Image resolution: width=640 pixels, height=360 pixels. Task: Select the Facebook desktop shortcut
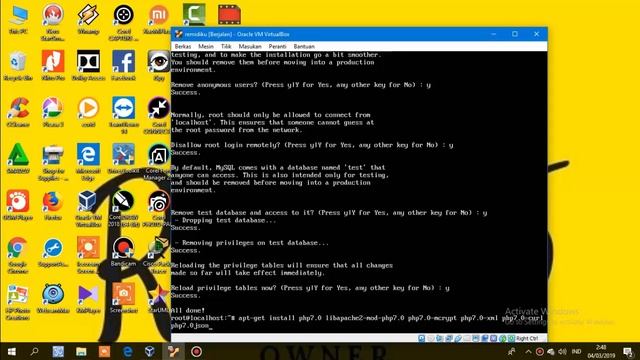tap(124, 65)
